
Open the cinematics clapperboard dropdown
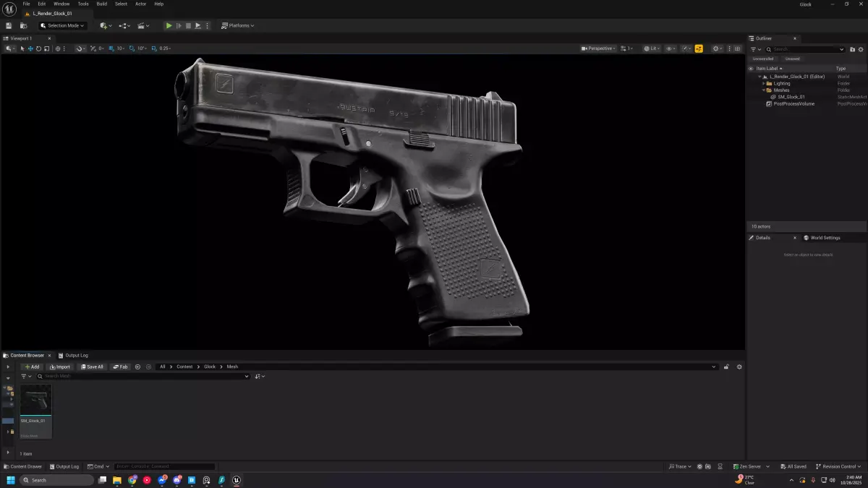pos(143,25)
